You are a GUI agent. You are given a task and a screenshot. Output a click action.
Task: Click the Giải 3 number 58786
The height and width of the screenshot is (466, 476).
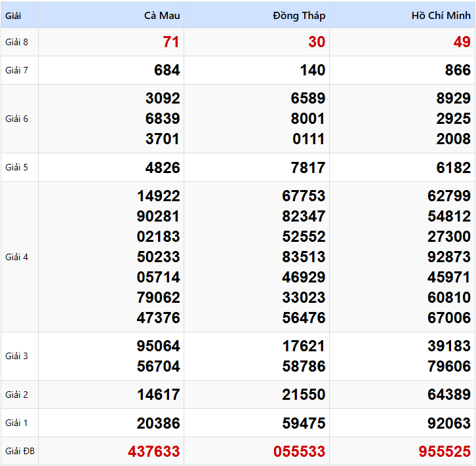click(x=304, y=366)
